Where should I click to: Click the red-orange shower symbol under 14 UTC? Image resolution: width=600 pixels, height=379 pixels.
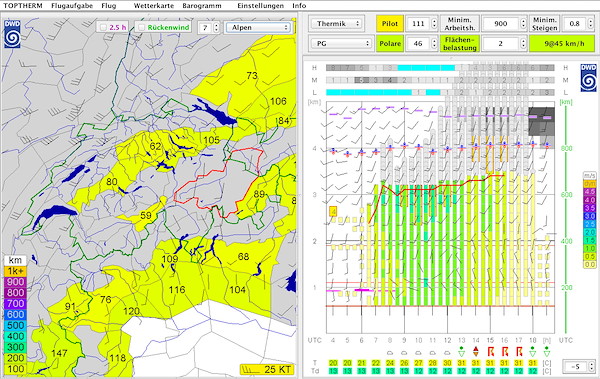(x=476, y=351)
